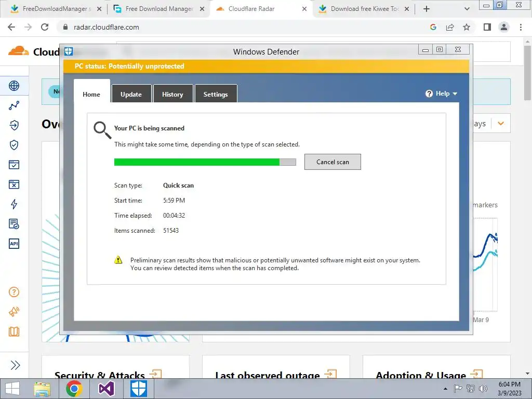The height and width of the screenshot is (399, 532).
Task: Click the scan progress bar
Action: 205,162
